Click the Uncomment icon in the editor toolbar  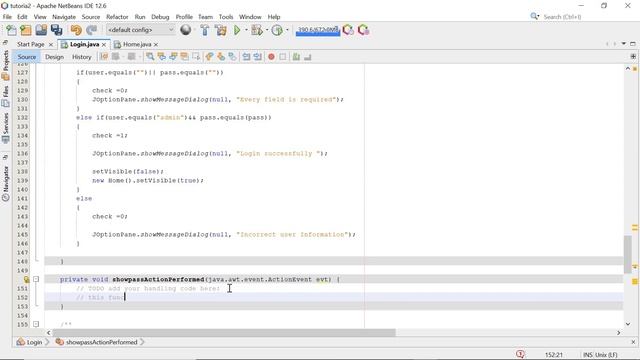click(307, 57)
